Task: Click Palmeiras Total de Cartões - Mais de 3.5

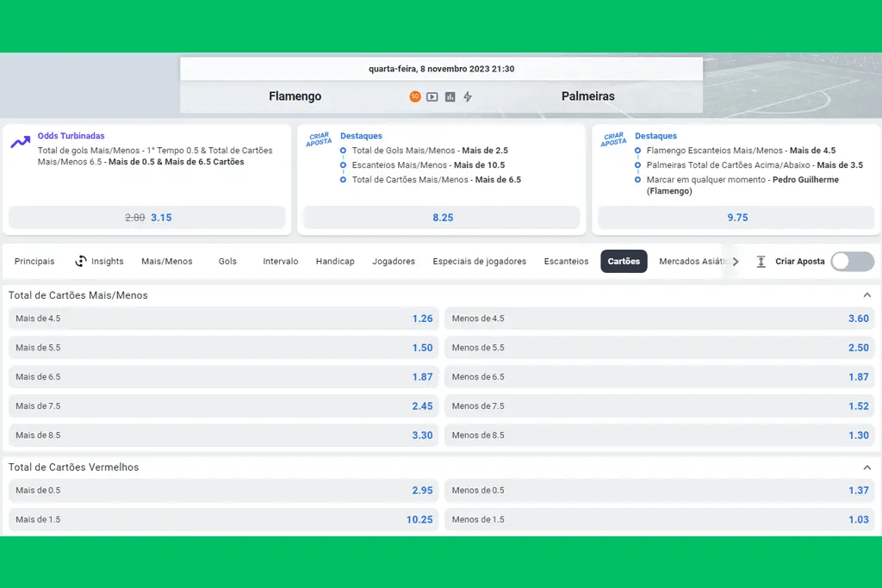Action: coord(755,164)
